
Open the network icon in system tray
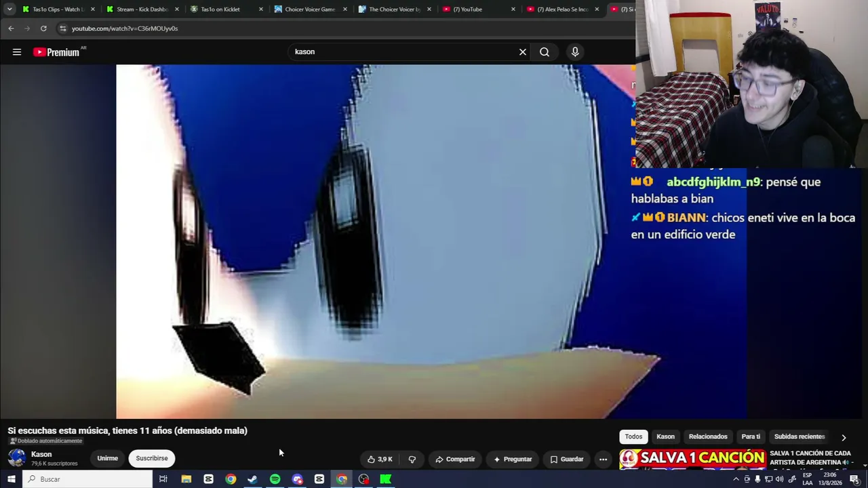768,479
